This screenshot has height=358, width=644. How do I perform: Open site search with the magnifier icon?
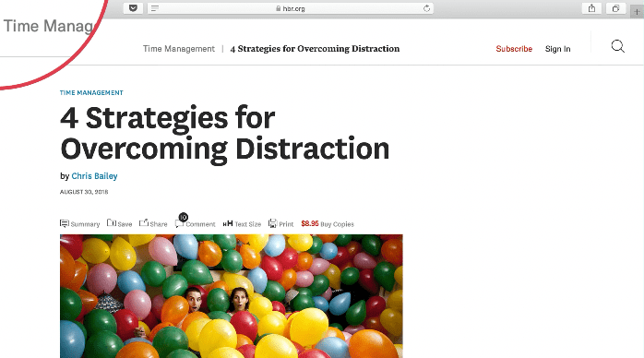(x=618, y=46)
